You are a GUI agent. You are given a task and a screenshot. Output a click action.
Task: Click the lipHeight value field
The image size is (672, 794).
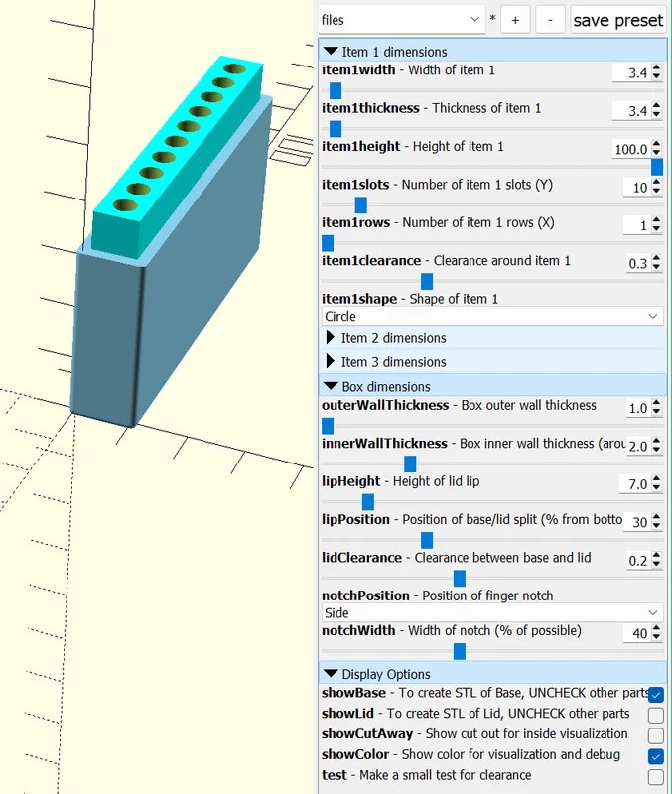635,484
